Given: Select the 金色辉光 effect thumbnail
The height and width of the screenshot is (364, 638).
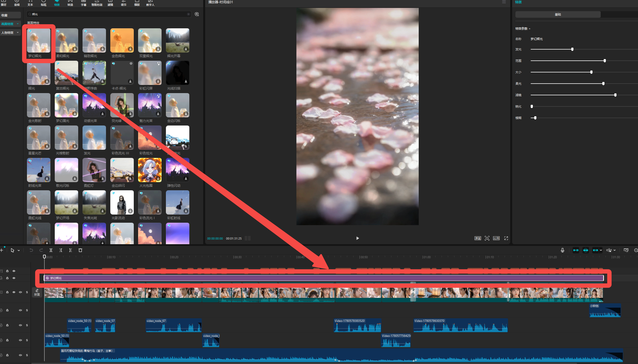Looking at the screenshot, I should click(122, 40).
